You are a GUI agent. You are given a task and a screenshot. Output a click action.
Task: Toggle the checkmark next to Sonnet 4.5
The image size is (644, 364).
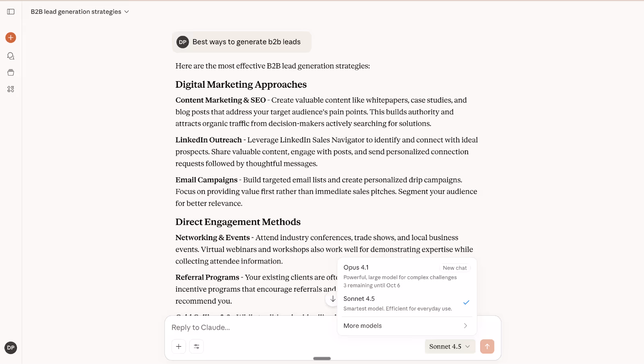(x=466, y=302)
